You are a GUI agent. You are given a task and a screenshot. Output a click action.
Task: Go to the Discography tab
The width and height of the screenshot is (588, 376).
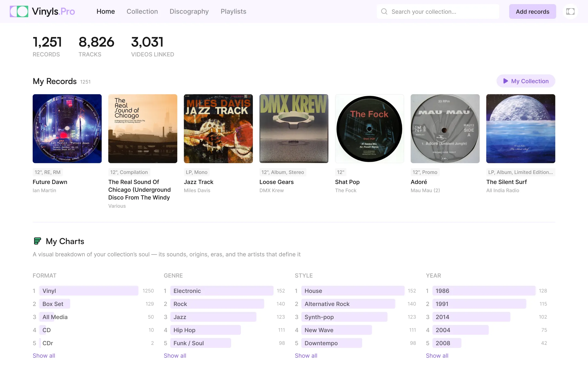(x=189, y=11)
